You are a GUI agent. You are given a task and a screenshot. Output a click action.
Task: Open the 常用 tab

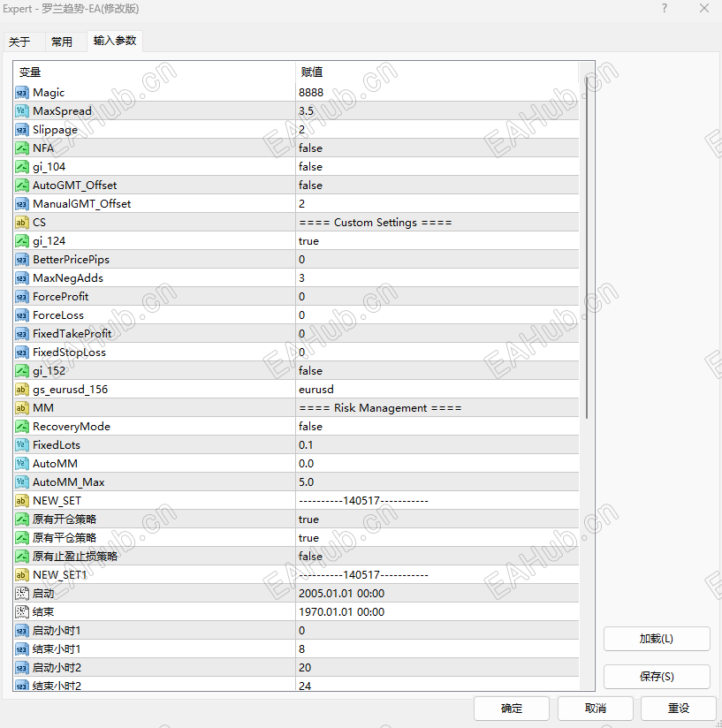coord(62,42)
